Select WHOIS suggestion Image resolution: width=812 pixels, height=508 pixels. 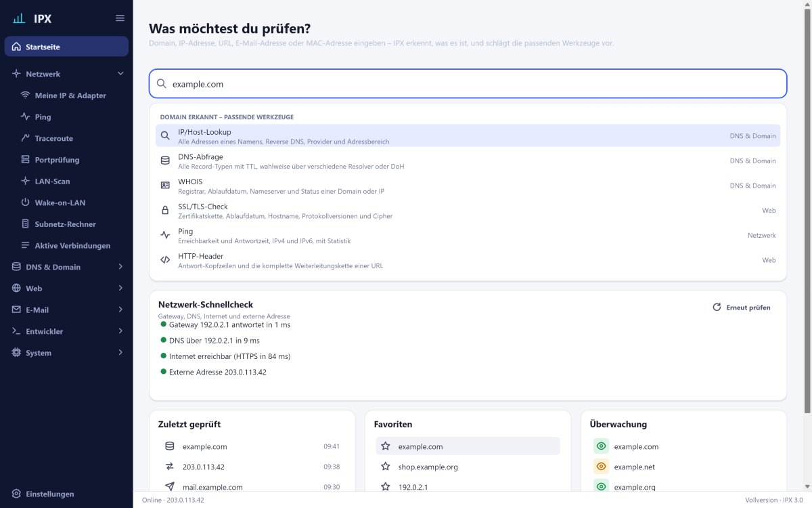coord(468,186)
